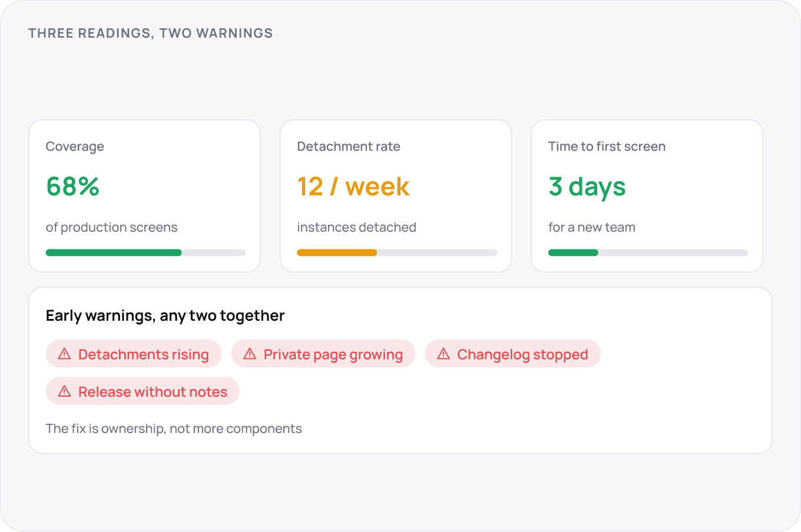Viewport: 801px width, 532px height.
Task: Click the warning icon beside Detachments rising
Action: 65,354
